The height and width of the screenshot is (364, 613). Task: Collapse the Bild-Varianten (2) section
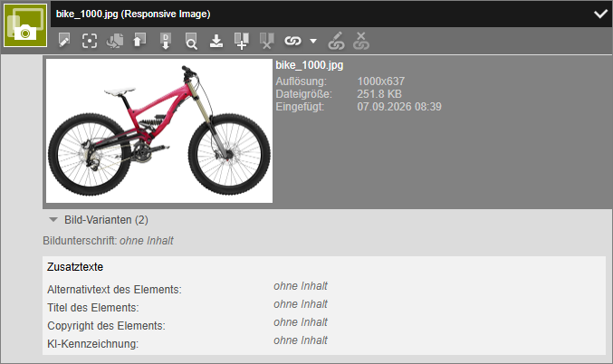point(53,220)
